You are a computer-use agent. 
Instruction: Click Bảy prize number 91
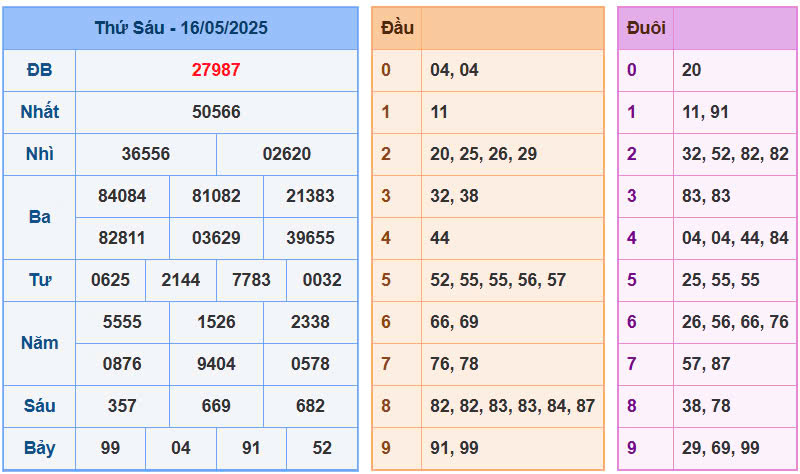[x=251, y=448]
